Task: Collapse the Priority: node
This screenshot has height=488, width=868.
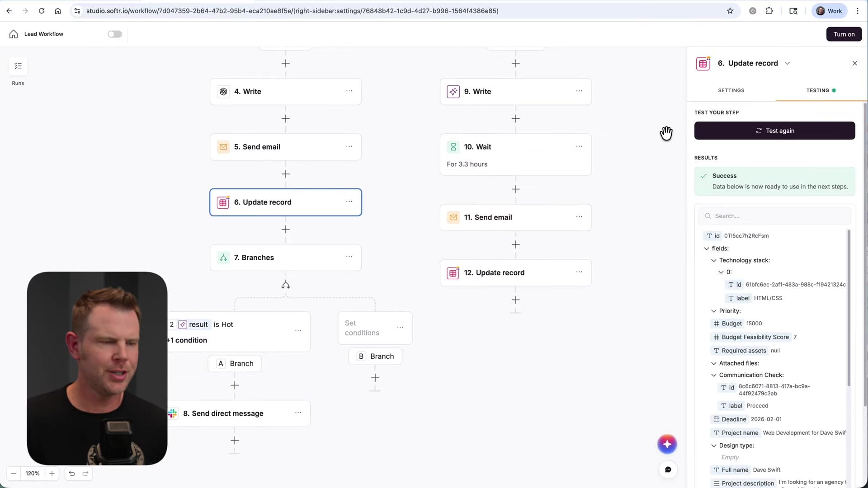Action: click(x=714, y=311)
